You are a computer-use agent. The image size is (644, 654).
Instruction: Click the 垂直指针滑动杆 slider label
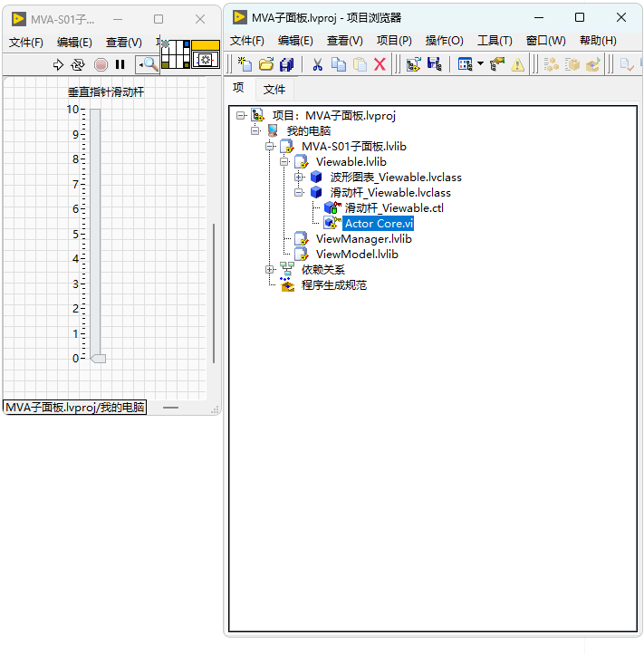pos(106,92)
